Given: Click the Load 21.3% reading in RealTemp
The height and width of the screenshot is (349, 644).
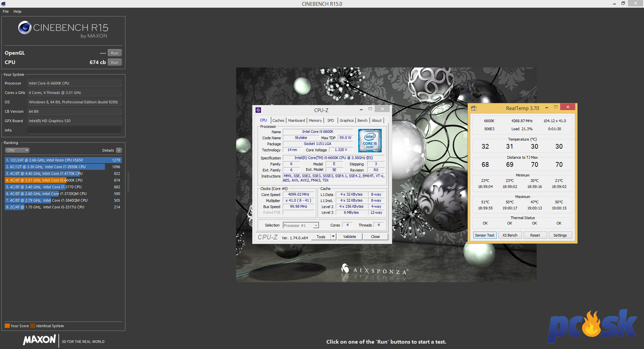Looking at the screenshot, I should [x=522, y=129].
